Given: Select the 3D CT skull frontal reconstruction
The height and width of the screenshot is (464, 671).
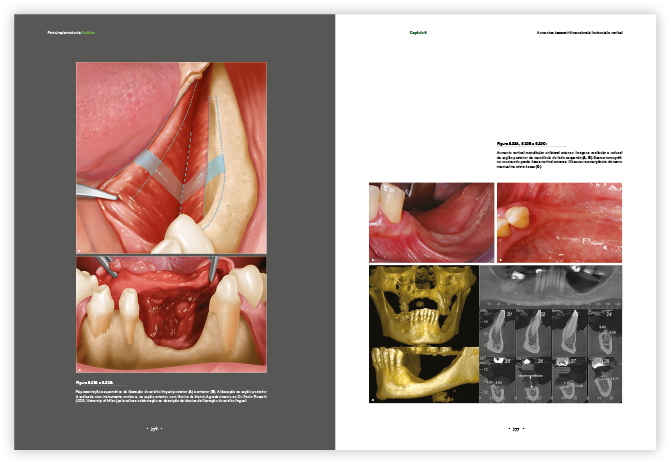Looking at the screenshot, I should pos(423,303).
